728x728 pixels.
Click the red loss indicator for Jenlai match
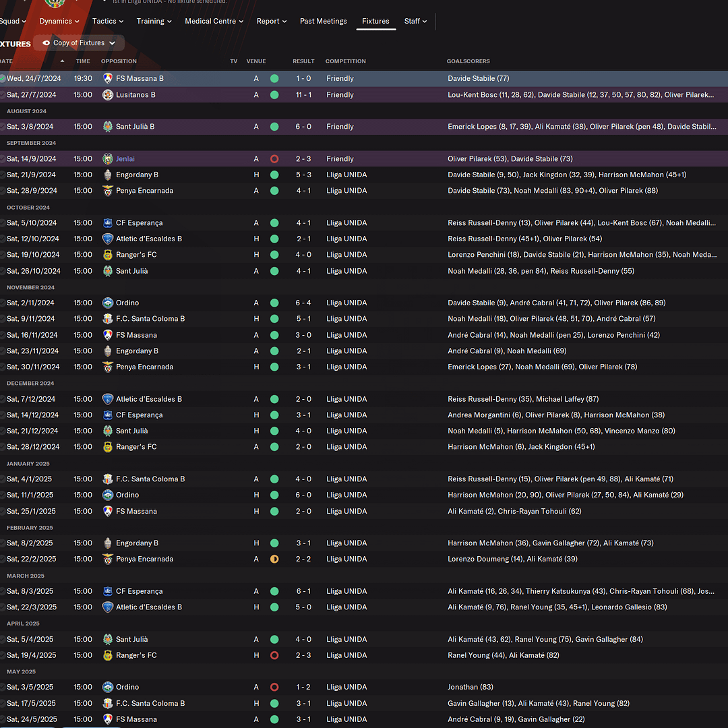click(x=274, y=159)
